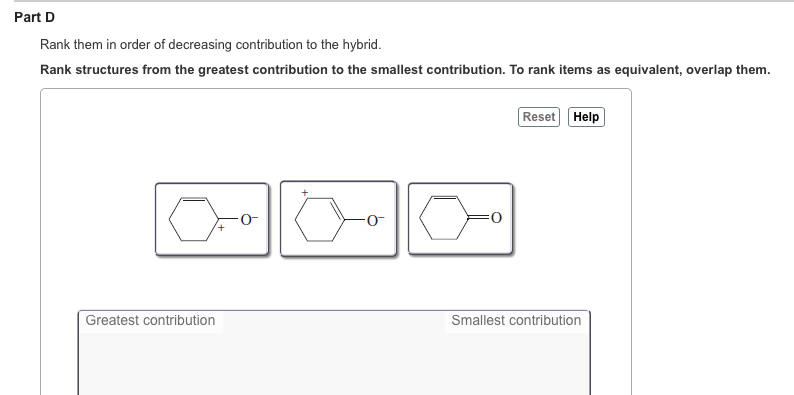
Task: Select the cyclohexenone C=O structure card
Action: point(460,218)
